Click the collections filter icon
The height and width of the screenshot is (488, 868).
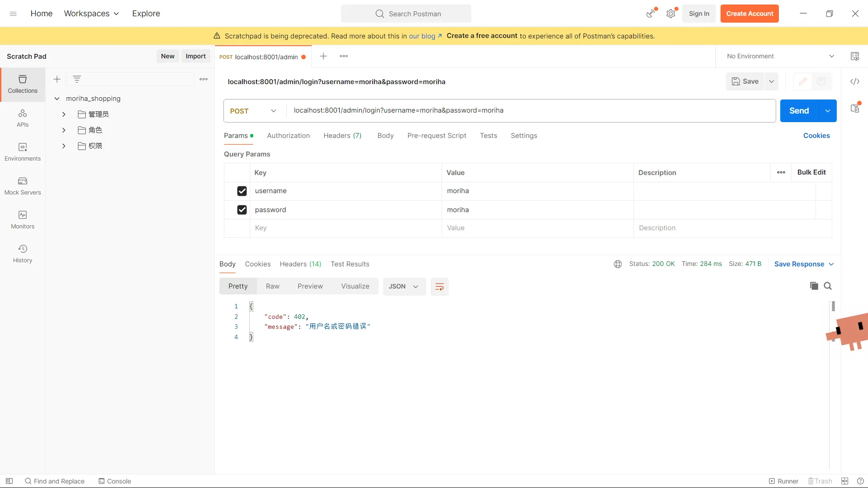coord(77,79)
